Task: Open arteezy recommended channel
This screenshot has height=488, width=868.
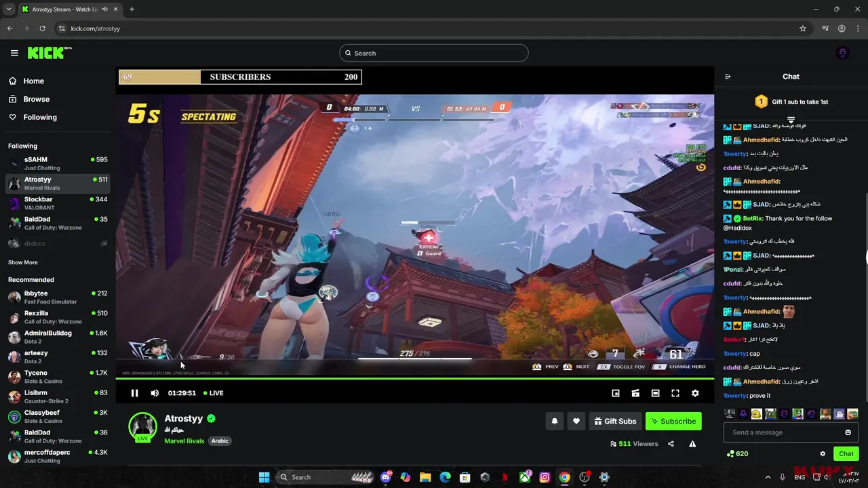Action: coord(58,357)
